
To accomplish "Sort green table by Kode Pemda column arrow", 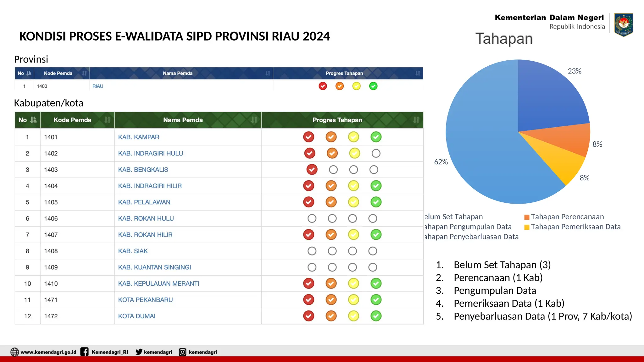I will [x=107, y=120].
